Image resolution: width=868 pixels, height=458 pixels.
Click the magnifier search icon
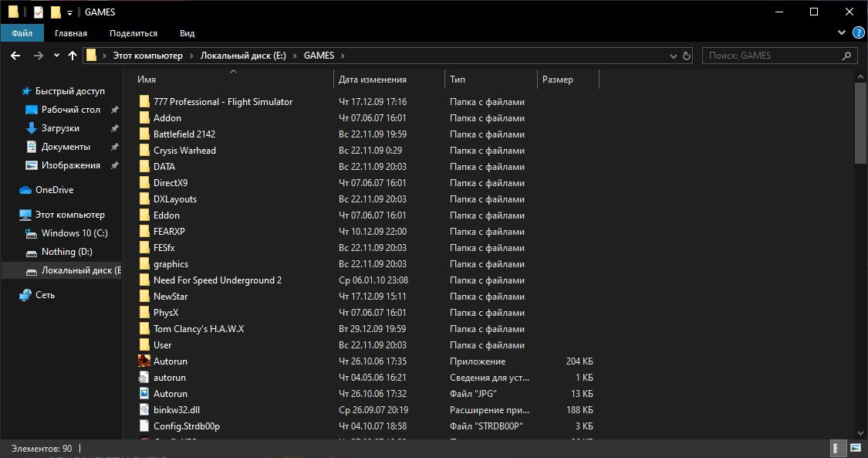click(x=846, y=56)
